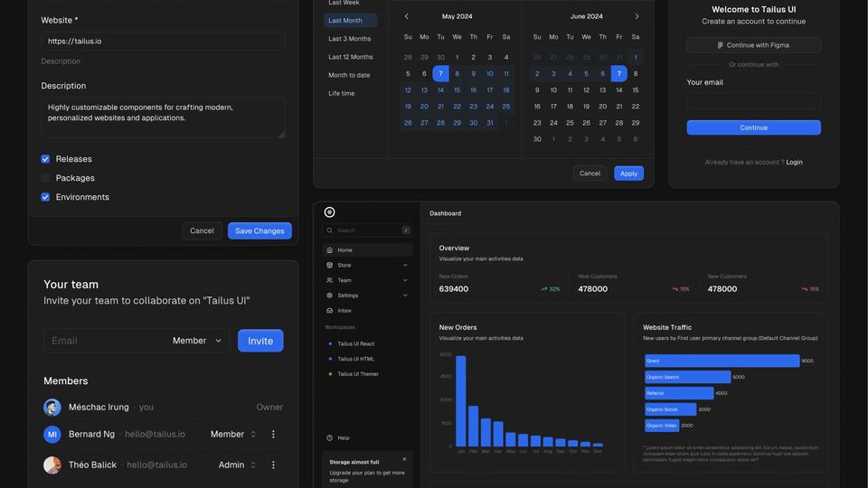Click the Direct traffic bar
This screenshot has width=868, height=488.
pyautogui.click(x=722, y=361)
